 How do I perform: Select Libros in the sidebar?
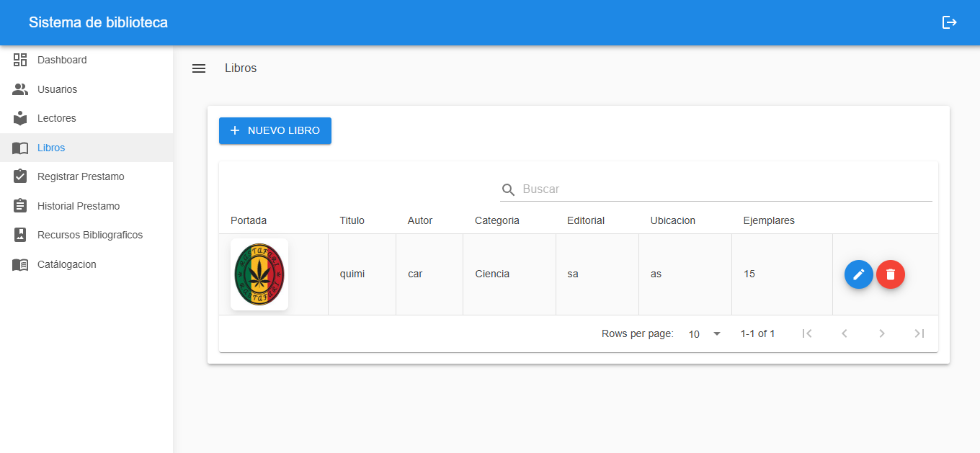(x=51, y=148)
